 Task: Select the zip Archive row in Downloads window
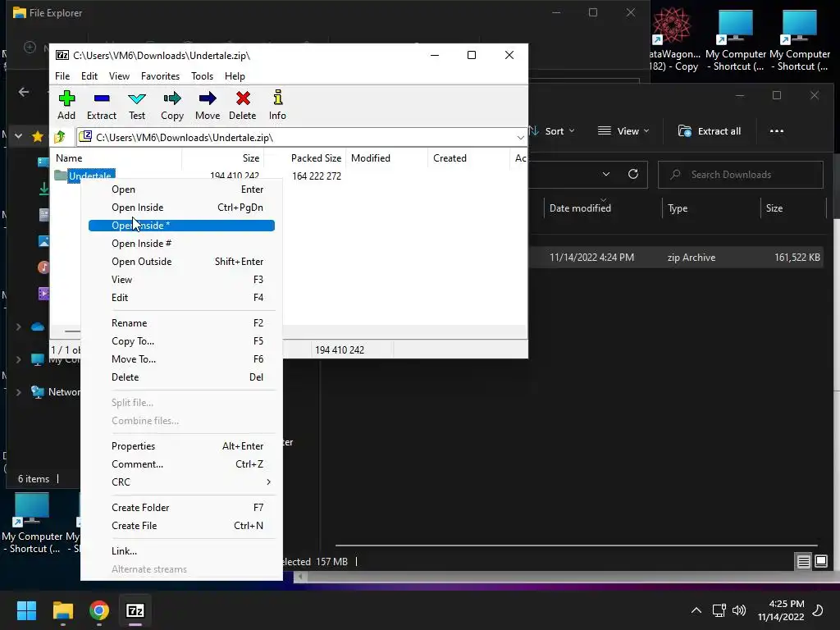(676, 257)
